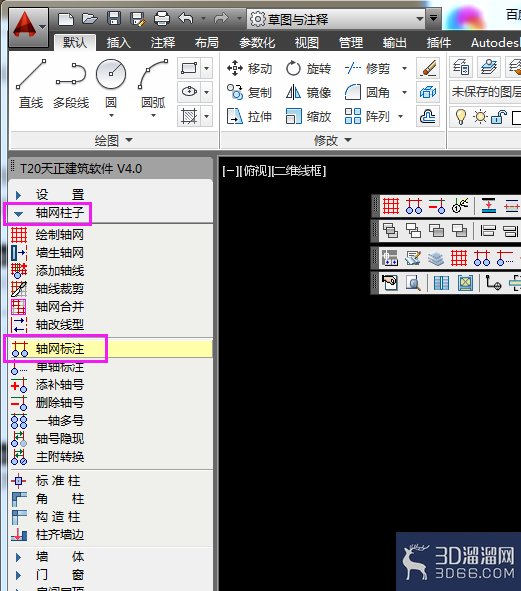This screenshot has width=521, height=591.
Task: Toggle the layer on/off lightbulb
Action: (x=461, y=116)
